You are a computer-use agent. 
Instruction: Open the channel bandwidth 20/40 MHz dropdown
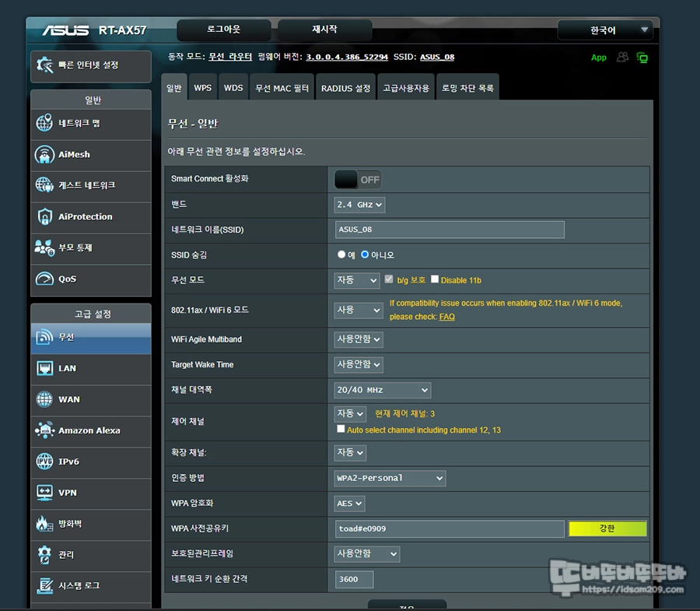(382, 390)
